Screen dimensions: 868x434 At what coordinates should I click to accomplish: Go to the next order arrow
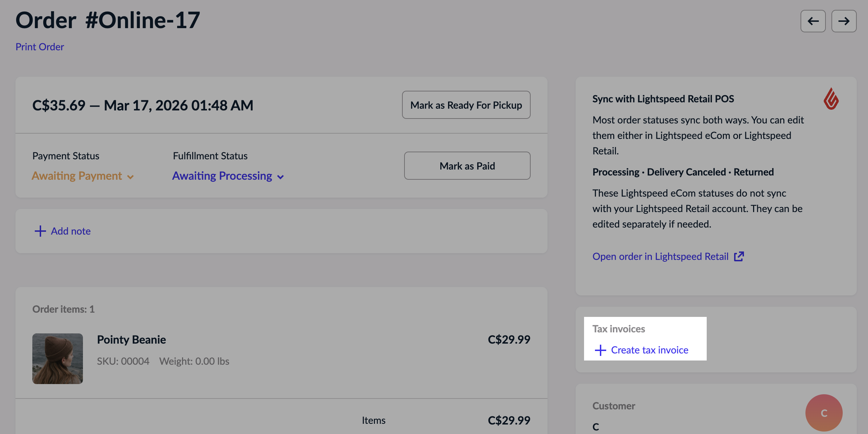[x=844, y=21]
